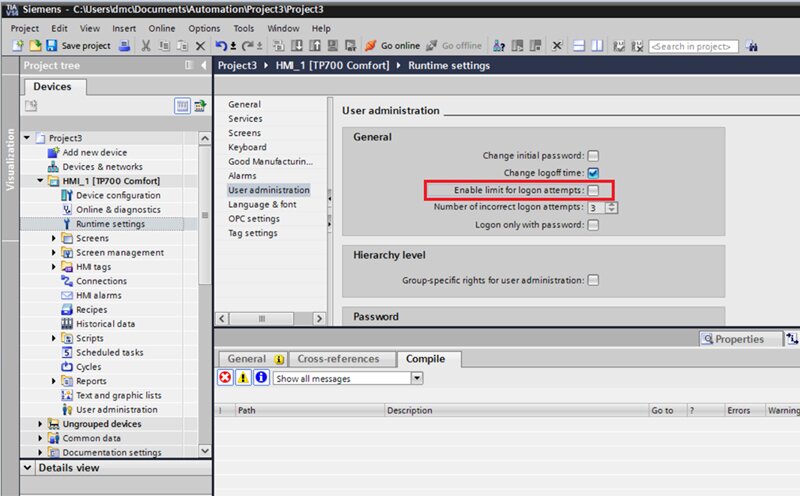Click the Print icon in toolbar
Viewport: 800px width, 496px height.
point(124,46)
